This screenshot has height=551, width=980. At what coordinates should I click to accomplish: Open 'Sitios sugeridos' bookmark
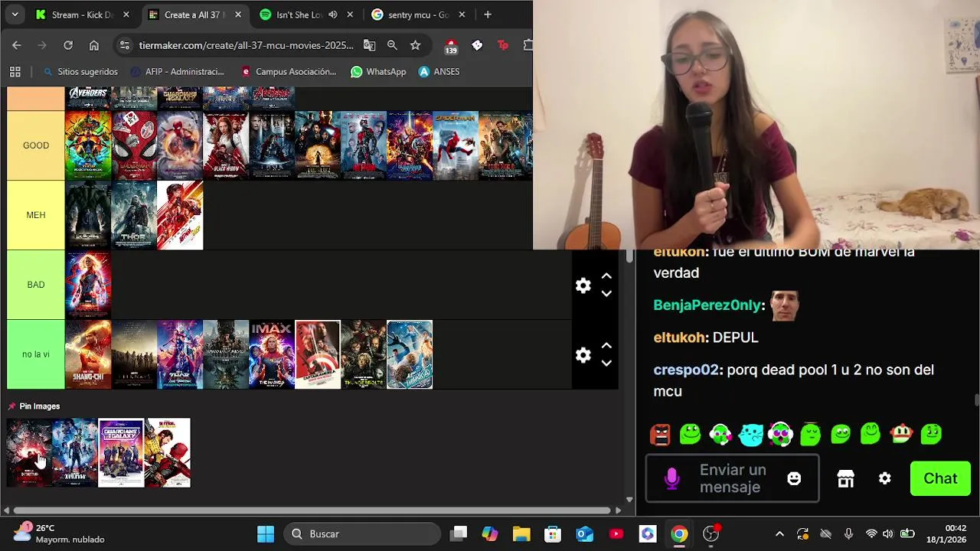point(80,71)
